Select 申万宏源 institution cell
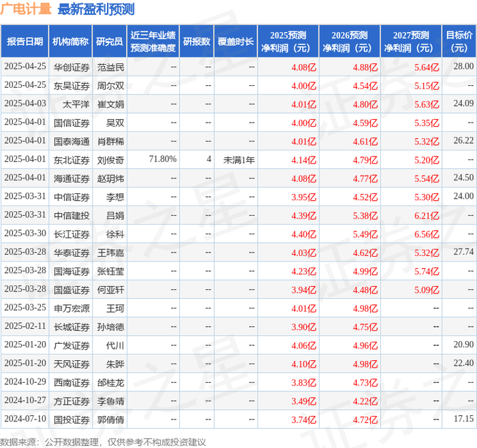The height and width of the screenshot is (448, 477). pyautogui.click(x=72, y=308)
